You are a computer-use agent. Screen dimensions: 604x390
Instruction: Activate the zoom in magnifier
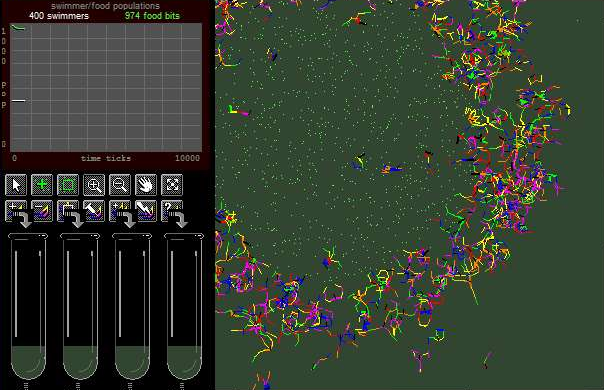pos(94,185)
